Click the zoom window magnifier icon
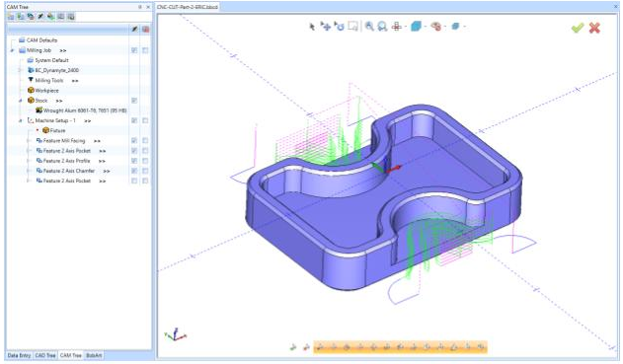This screenshot has width=623, height=364. (x=369, y=27)
